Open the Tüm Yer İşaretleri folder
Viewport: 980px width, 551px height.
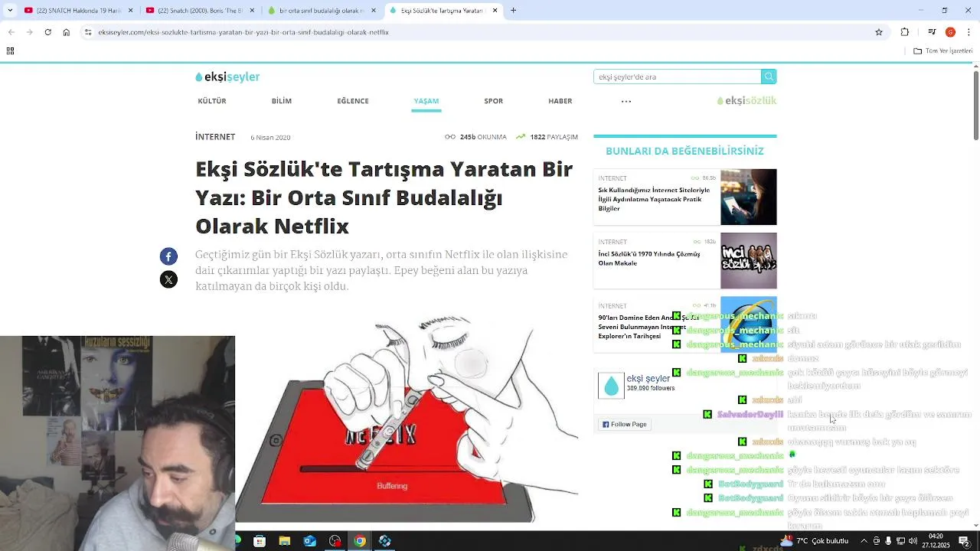(943, 51)
